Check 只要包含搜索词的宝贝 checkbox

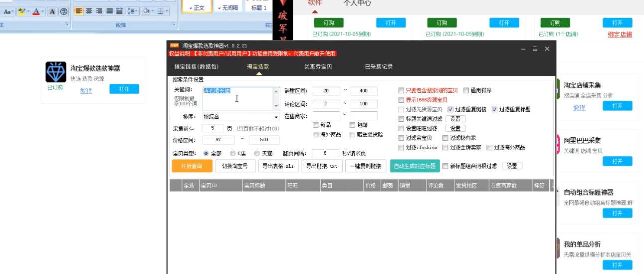point(401,91)
